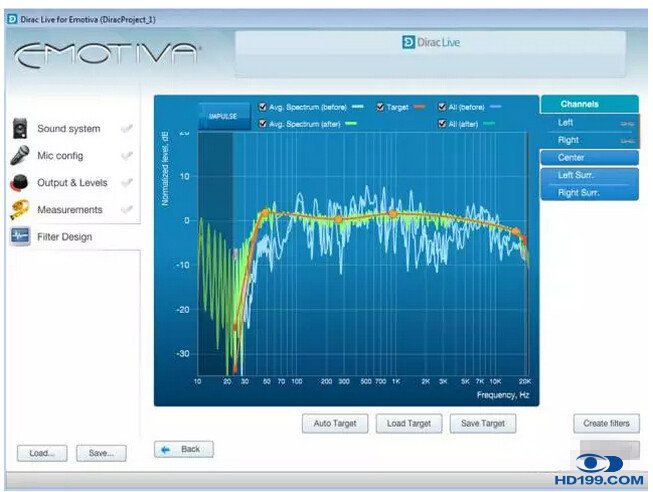
Task: Go Back to previous step
Action: click(184, 450)
